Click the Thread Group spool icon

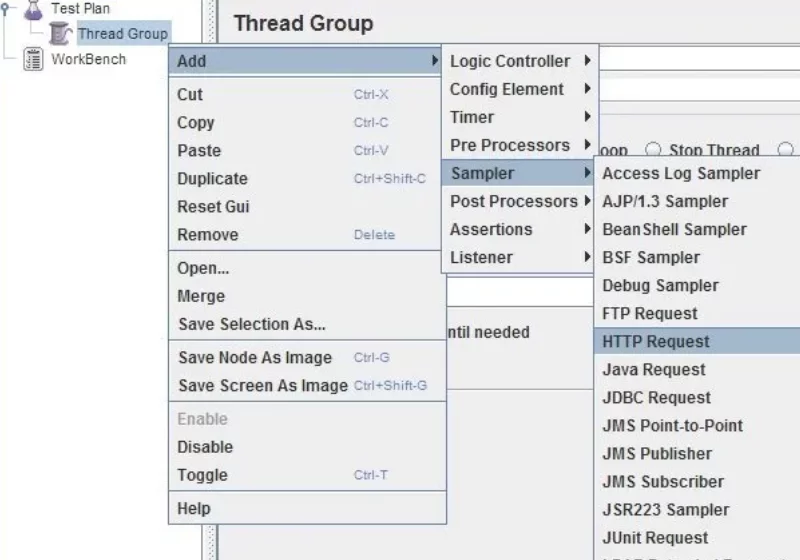[x=61, y=34]
